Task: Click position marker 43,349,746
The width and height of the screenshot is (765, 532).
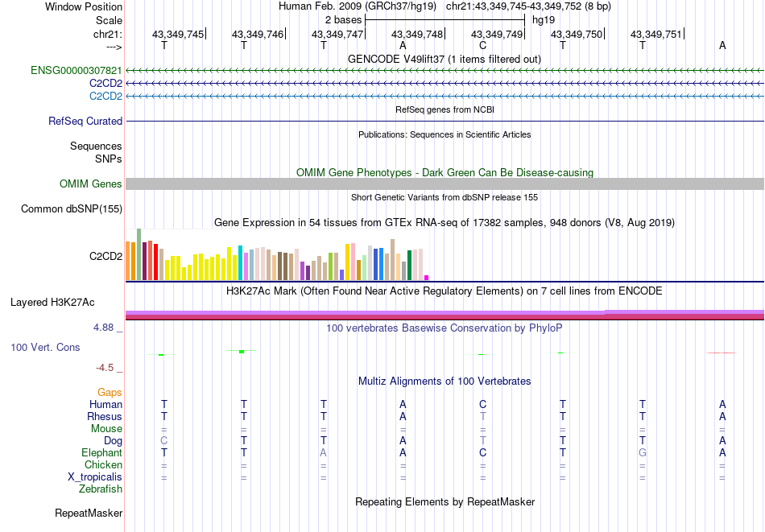Action: pyautogui.click(x=258, y=34)
